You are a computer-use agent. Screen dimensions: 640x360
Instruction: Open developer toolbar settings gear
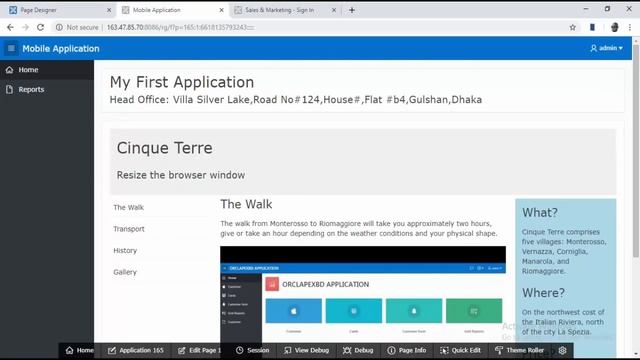[x=562, y=350]
